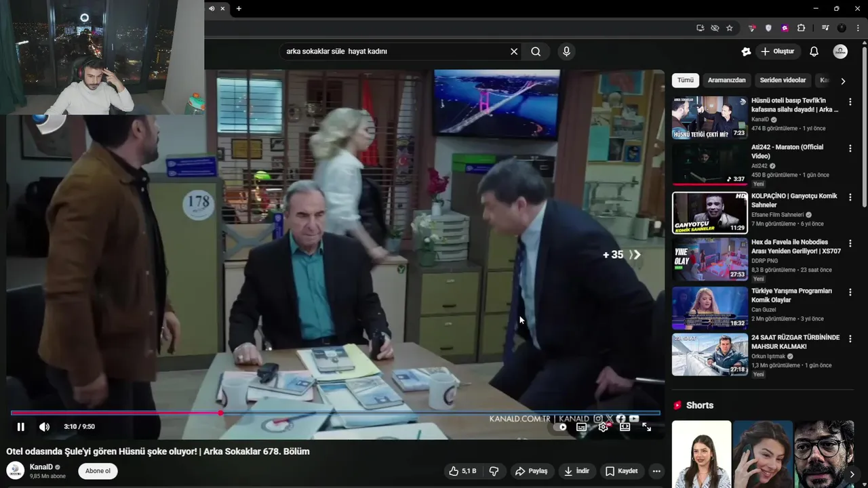Pause the video with the pause button

[x=20, y=426]
